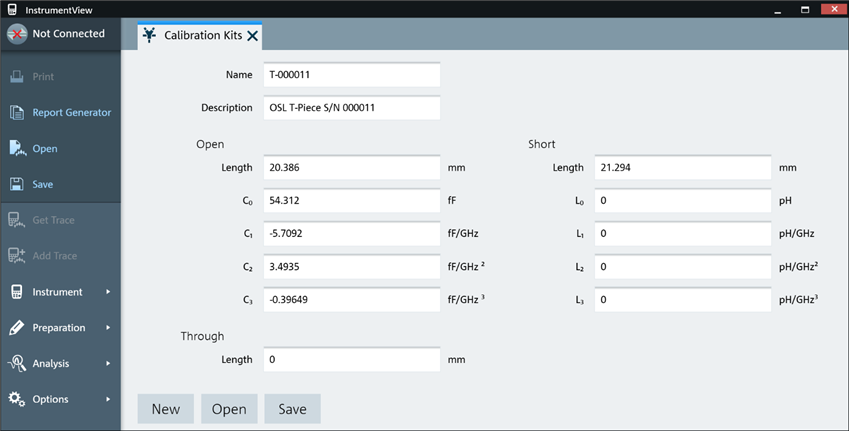Click the C0 field with 54.312
The height and width of the screenshot is (431, 849).
(x=352, y=201)
